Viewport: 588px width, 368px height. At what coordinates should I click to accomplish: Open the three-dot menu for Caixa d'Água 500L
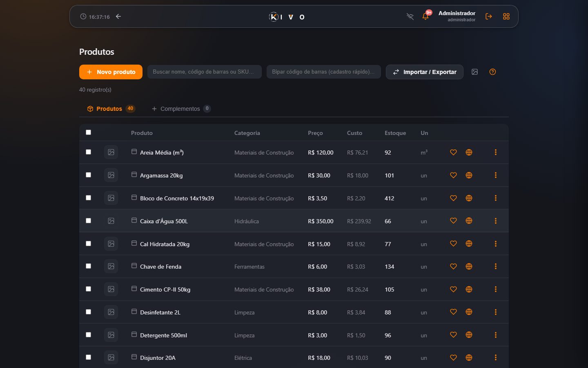coord(496,221)
